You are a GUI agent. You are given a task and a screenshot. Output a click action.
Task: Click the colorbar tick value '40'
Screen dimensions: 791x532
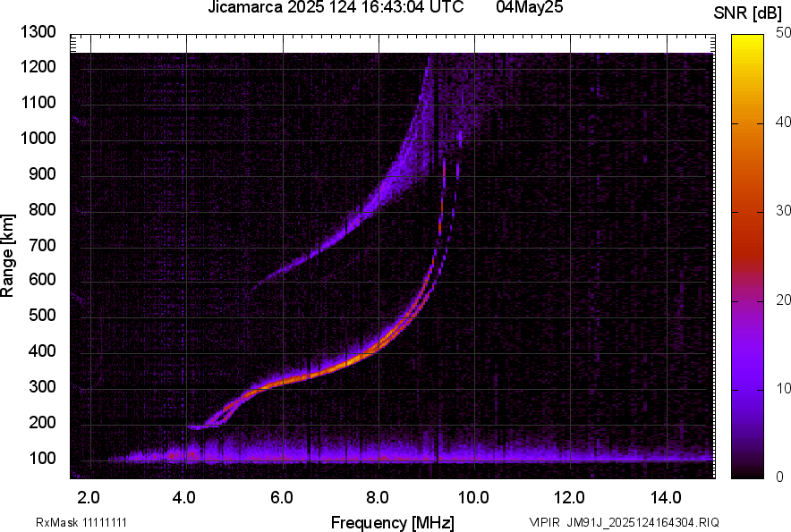[783, 122]
